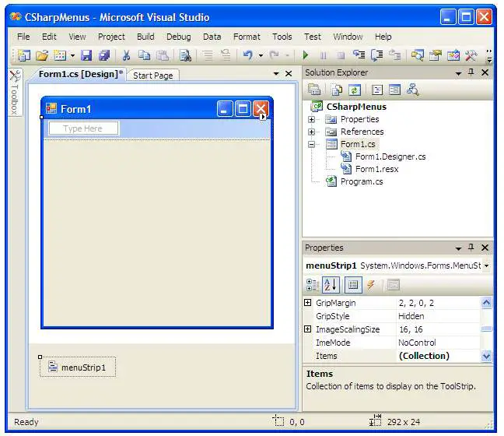
Task: Toggle Categorized view in Properties
Action: pyautogui.click(x=313, y=285)
